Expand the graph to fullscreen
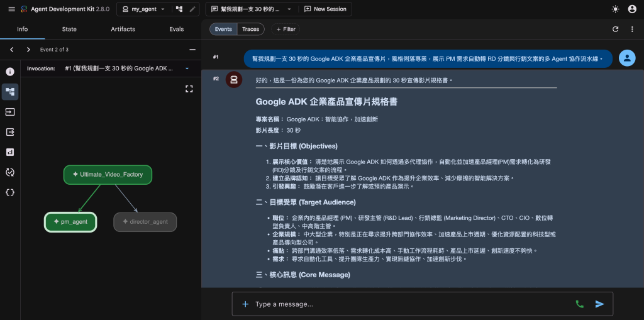This screenshot has height=320, width=644. click(x=189, y=89)
